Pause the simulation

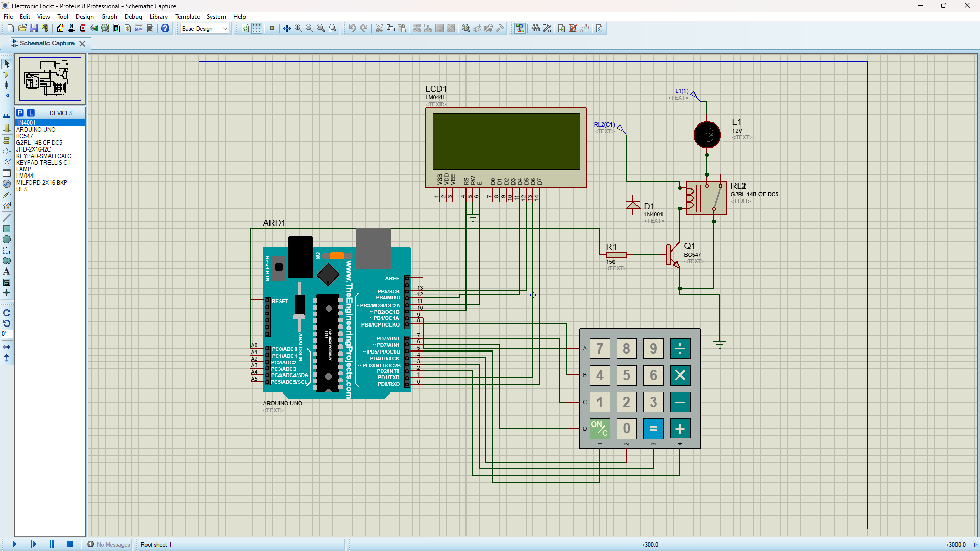52,544
